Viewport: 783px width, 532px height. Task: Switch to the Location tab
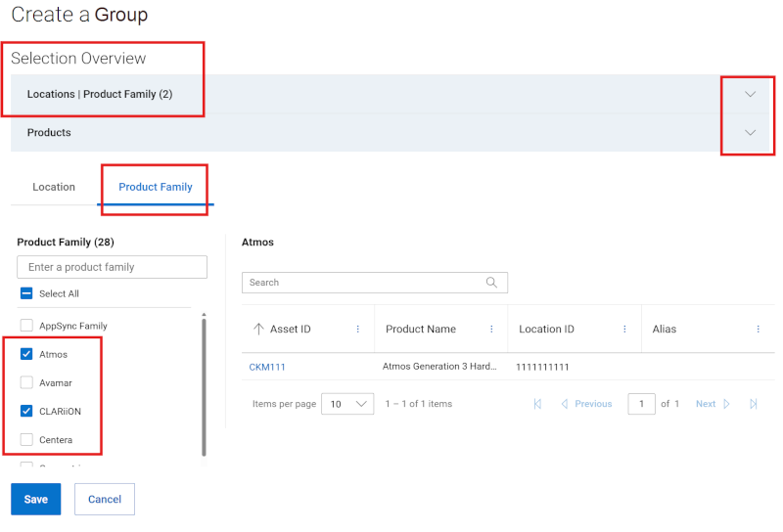[x=54, y=187]
